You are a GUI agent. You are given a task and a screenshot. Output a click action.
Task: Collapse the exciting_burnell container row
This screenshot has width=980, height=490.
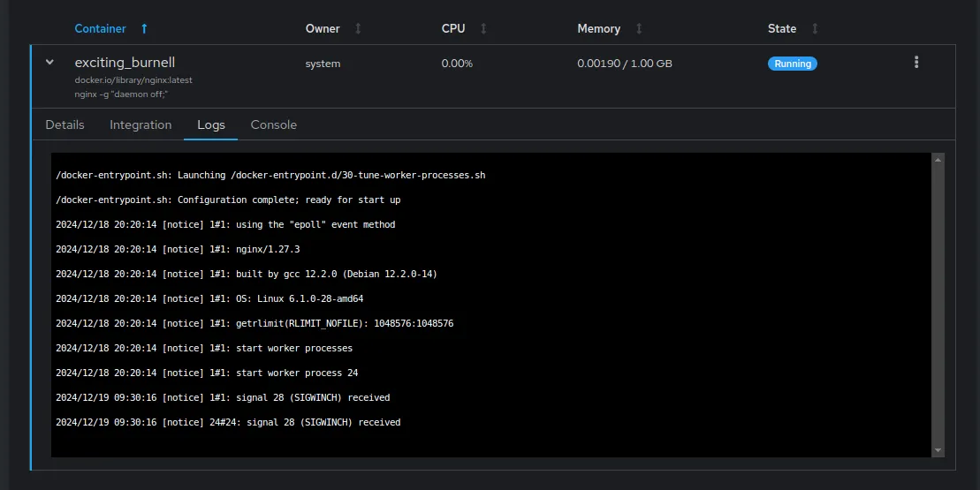[x=49, y=63]
